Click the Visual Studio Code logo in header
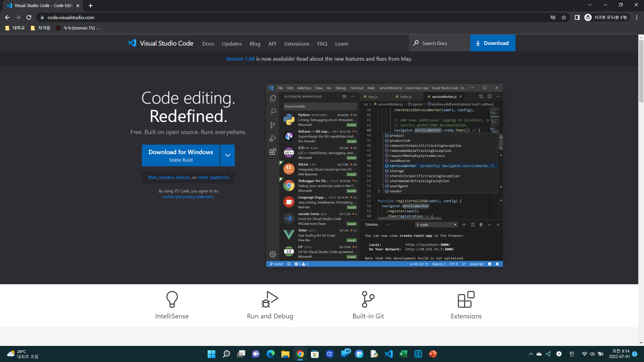The image size is (644, 362). point(160,43)
